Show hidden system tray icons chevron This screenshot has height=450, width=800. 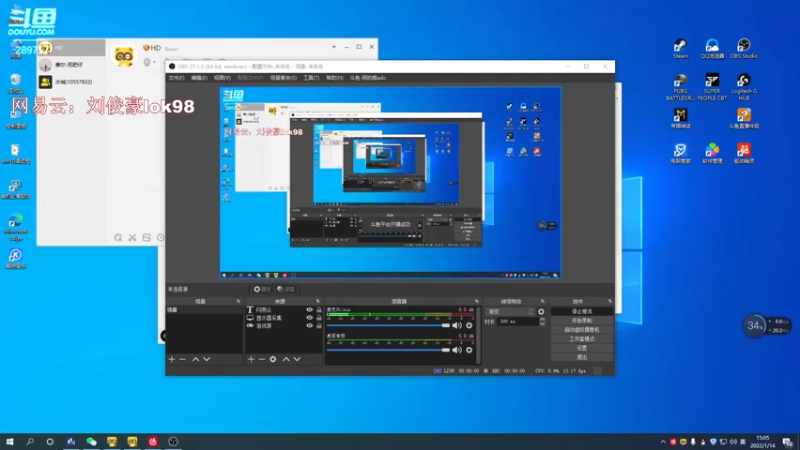coord(663,442)
